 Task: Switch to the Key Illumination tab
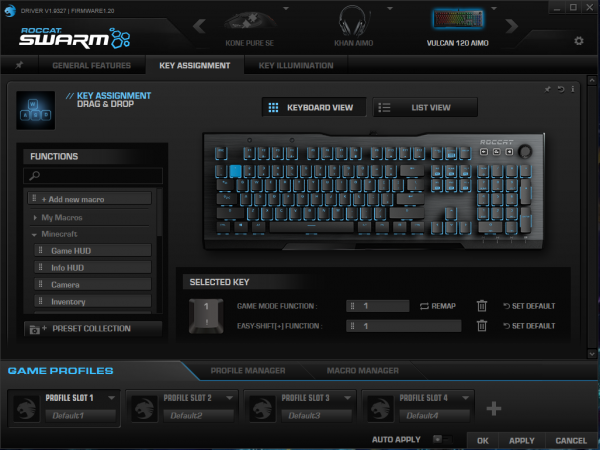pyautogui.click(x=296, y=65)
